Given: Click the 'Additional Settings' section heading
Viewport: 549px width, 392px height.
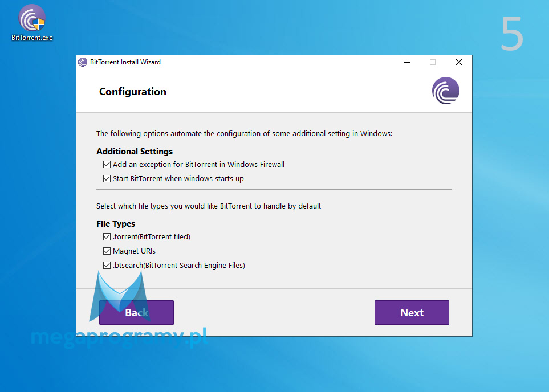Looking at the screenshot, I should coord(135,152).
